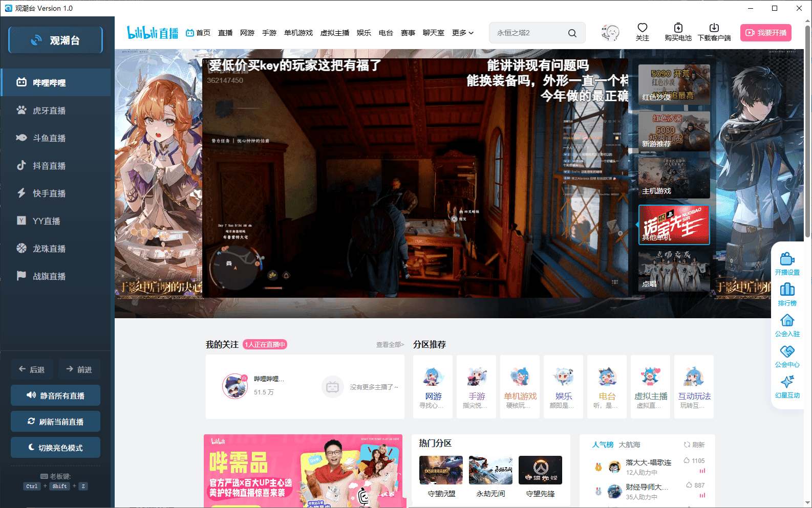812x508 pixels.
Task: Switch to the 大航海 ranking tab
Action: tap(629, 445)
